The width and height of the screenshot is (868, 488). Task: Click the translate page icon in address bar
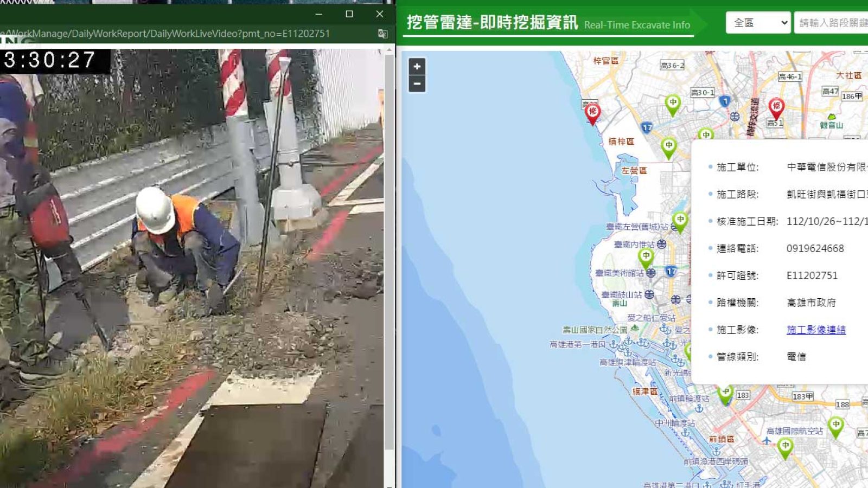click(x=382, y=34)
